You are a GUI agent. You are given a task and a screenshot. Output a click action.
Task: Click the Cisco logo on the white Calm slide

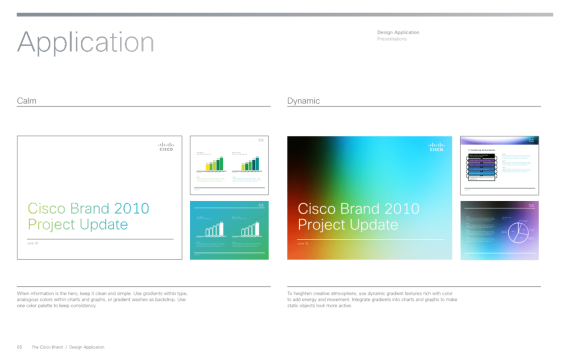[x=166, y=147]
